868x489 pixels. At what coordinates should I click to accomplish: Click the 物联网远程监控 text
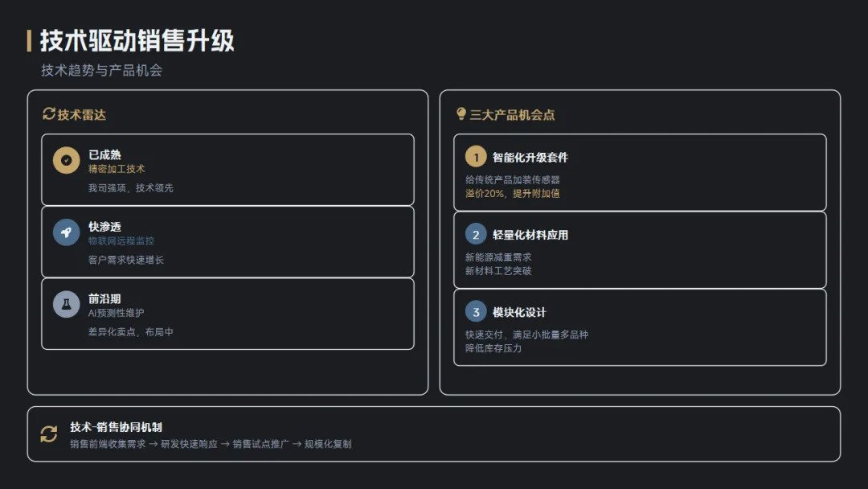point(121,241)
